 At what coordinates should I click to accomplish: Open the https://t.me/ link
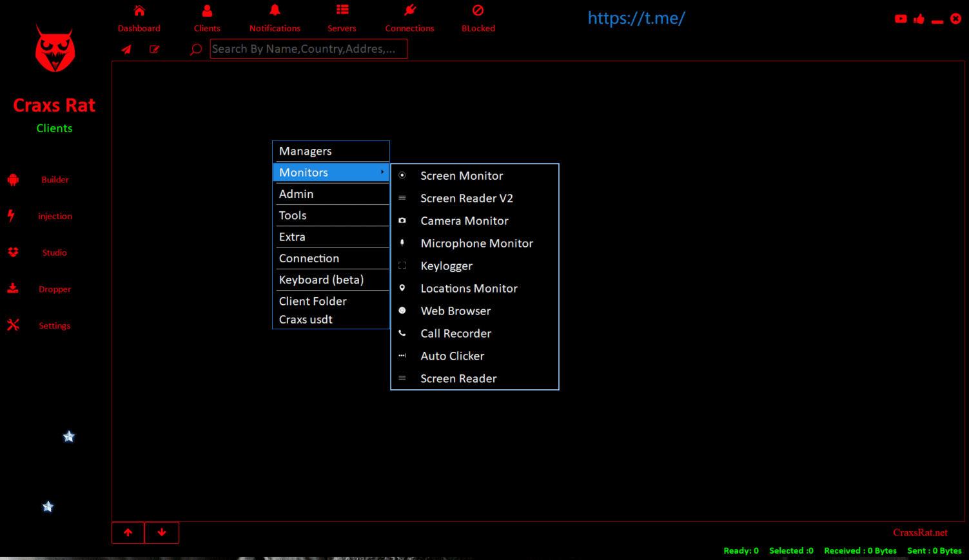[x=636, y=18]
